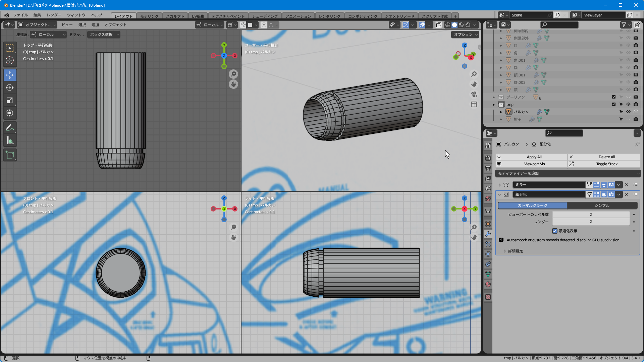Hide バルカン object with eye icon

click(628, 112)
